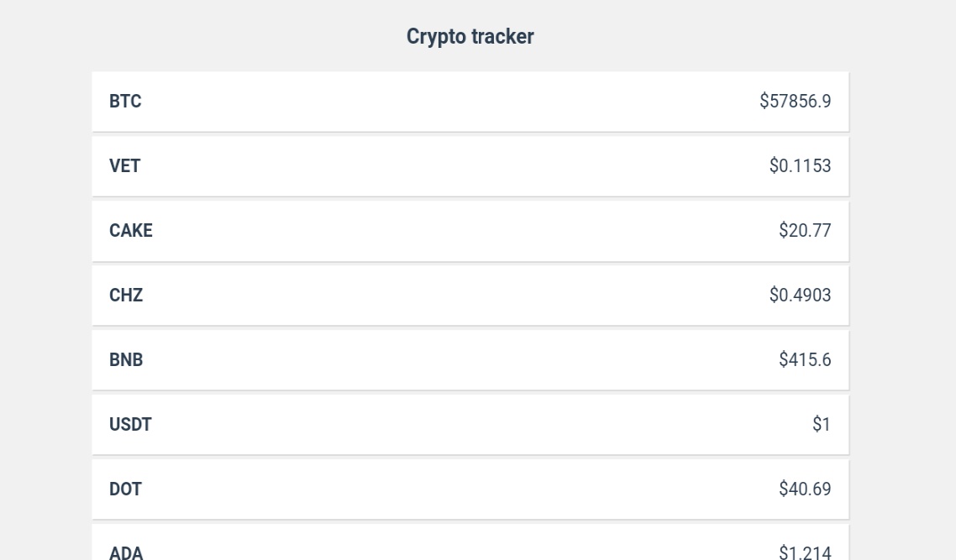Click empty middle of the USDT row
The height and width of the screenshot is (560, 956).
click(470, 425)
